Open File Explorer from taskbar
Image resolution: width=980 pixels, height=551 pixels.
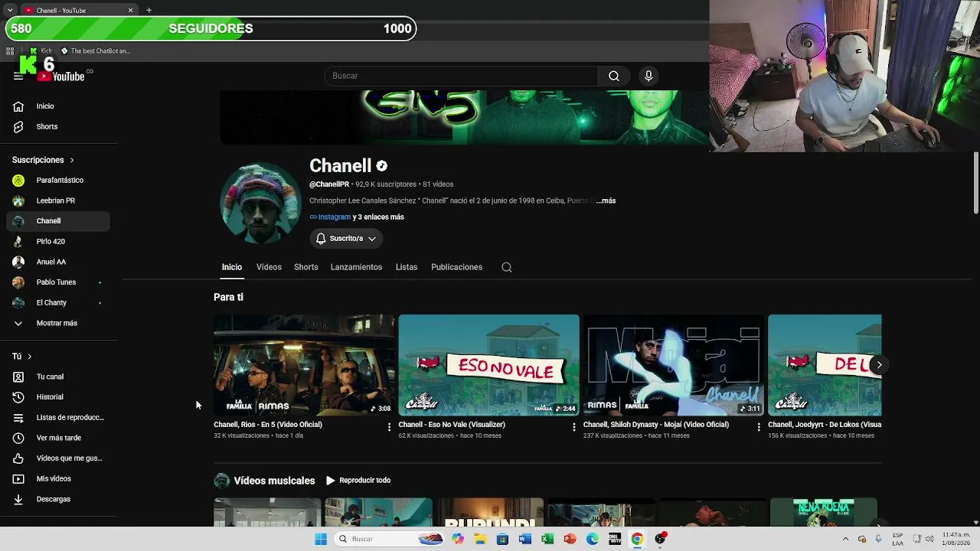[480, 539]
